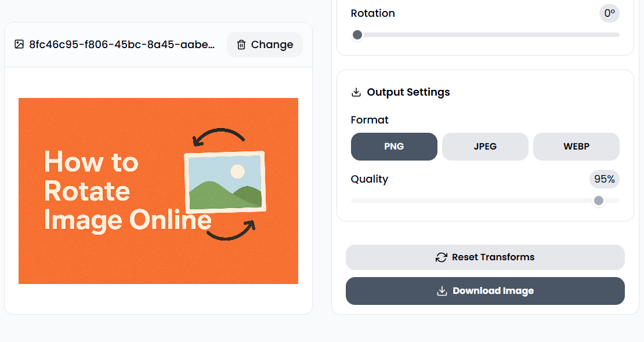Select the PNG output format
The width and height of the screenshot is (644, 342).
click(x=394, y=147)
